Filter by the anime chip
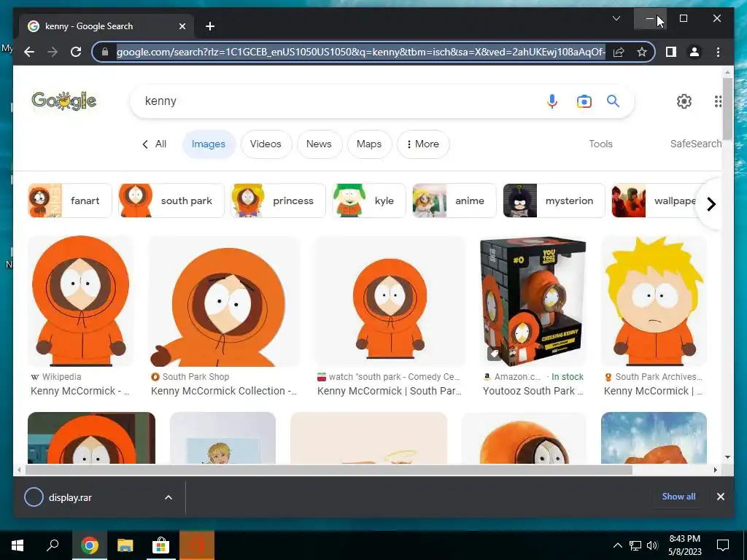This screenshot has width=747, height=560. point(454,201)
